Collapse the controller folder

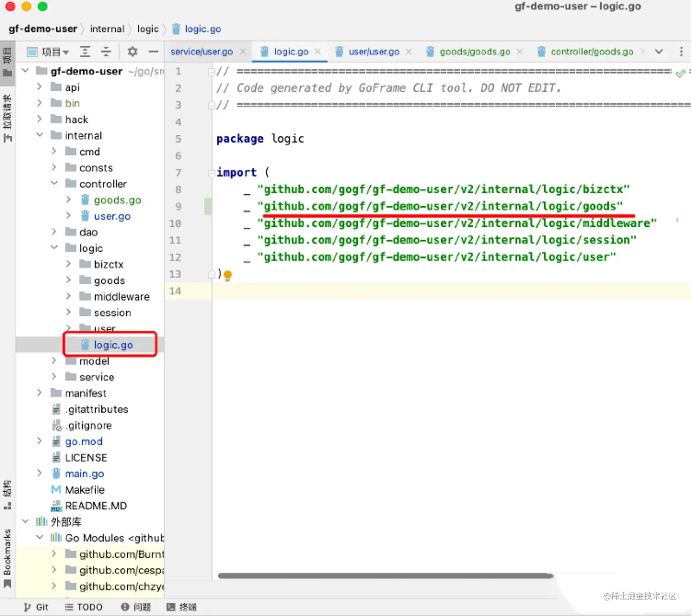tap(54, 183)
